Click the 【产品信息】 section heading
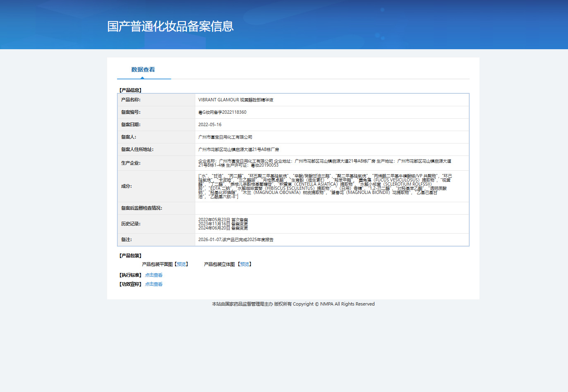Screen dimensions: 568x392 pos(130,90)
